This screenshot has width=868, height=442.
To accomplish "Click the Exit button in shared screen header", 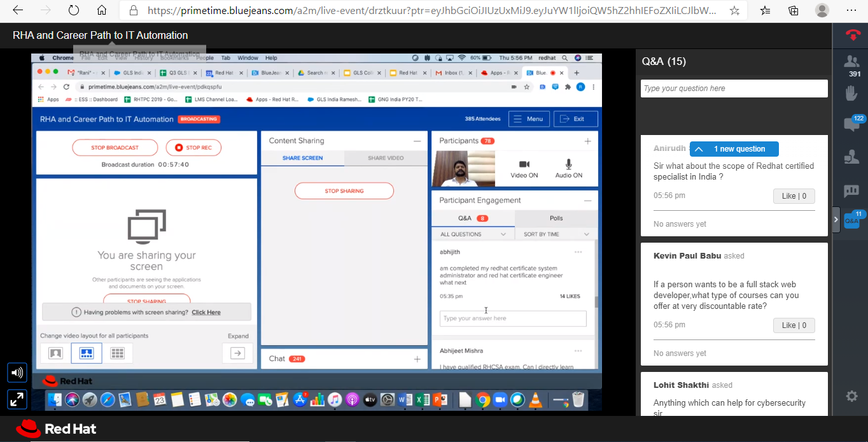I will [x=576, y=119].
